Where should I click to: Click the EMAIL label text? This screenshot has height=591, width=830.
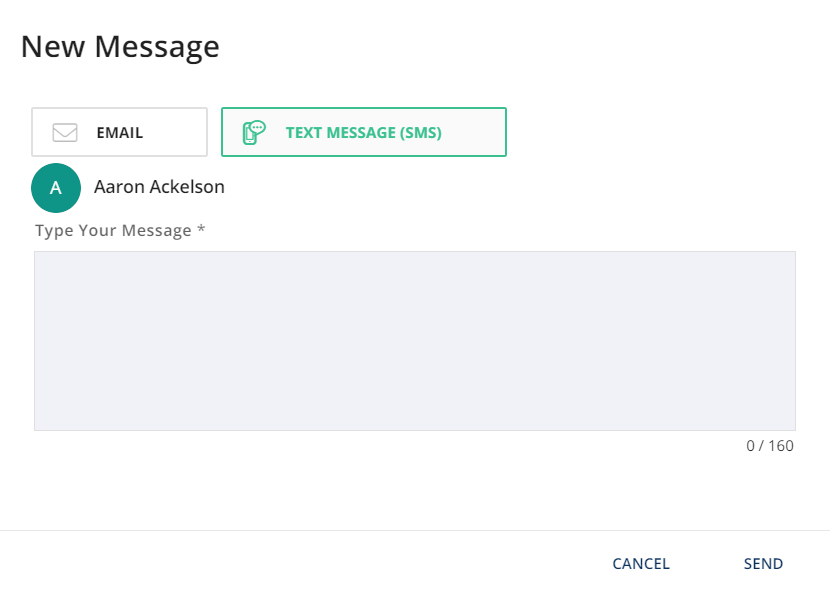[x=120, y=132]
